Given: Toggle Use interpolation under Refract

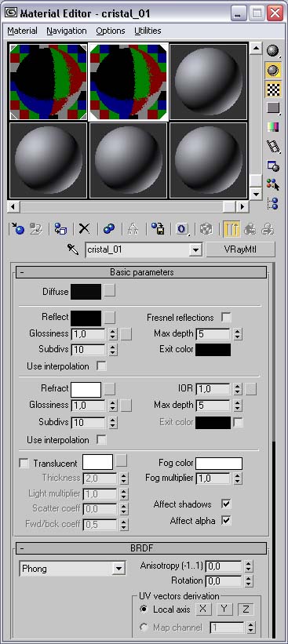Looking at the screenshot, I should pyautogui.click(x=101, y=440).
